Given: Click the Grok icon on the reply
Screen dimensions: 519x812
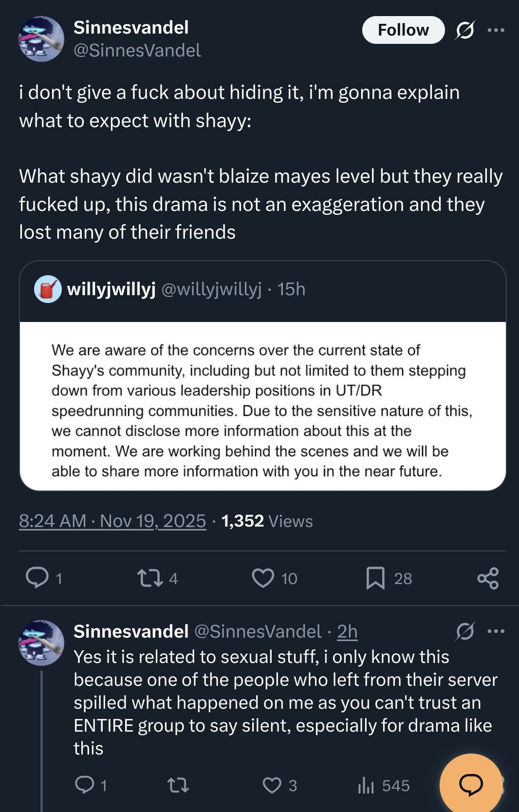Looking at the screenshot, I should [464, 631].
